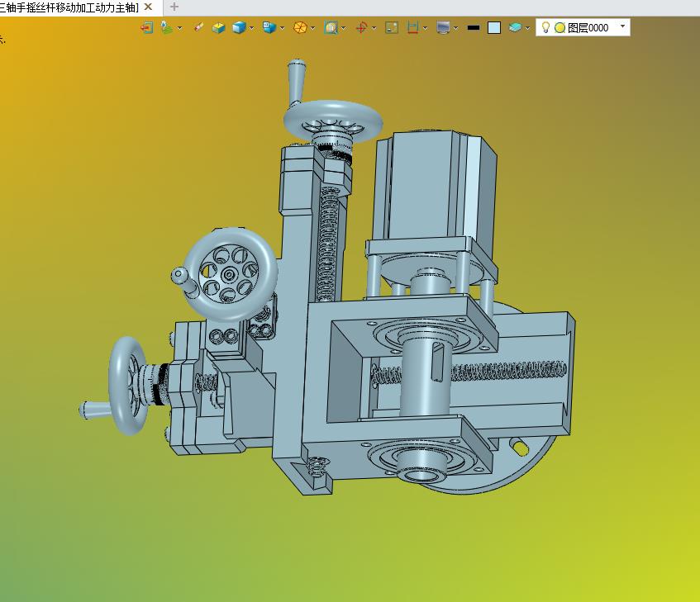Screen dimensions: 700x602
Task: Open the dimension measure dropdown arrow
Action: tap(426, 28)
